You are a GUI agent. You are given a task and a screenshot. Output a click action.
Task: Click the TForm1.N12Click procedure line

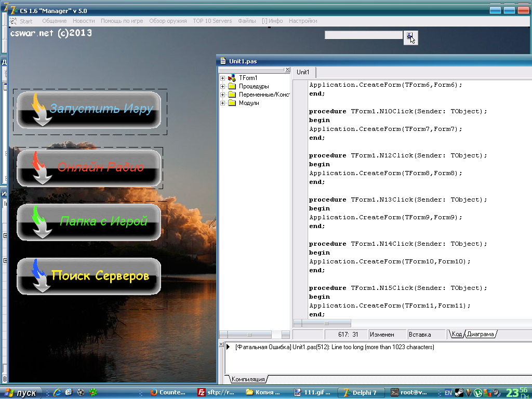pos(398,155)
